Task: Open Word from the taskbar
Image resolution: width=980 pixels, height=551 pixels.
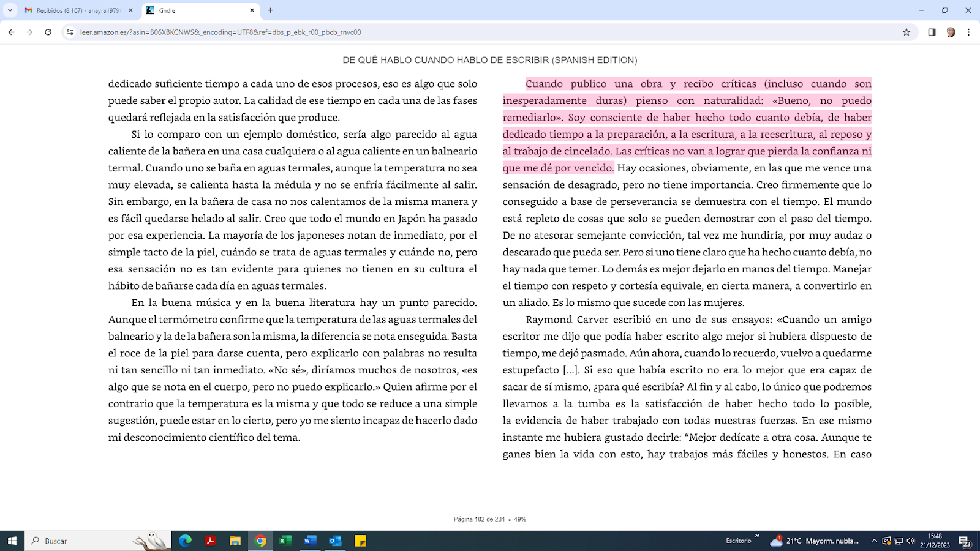Action: pyautogui.click(x=310, y=541)
